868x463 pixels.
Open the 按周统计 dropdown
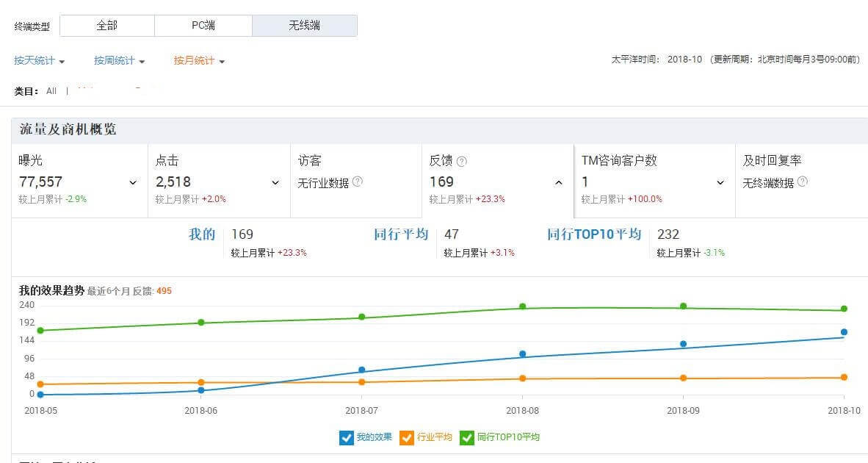pos(119,61)
